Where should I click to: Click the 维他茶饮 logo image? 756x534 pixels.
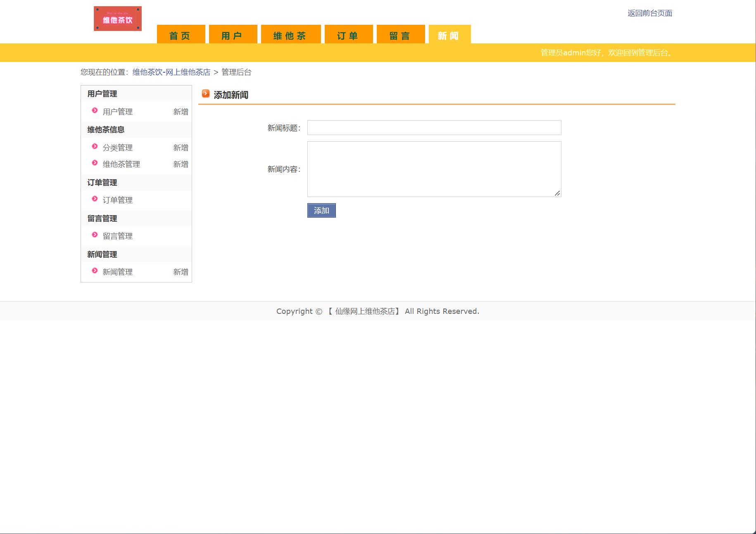pyautogui.click(x=117, y=18)
